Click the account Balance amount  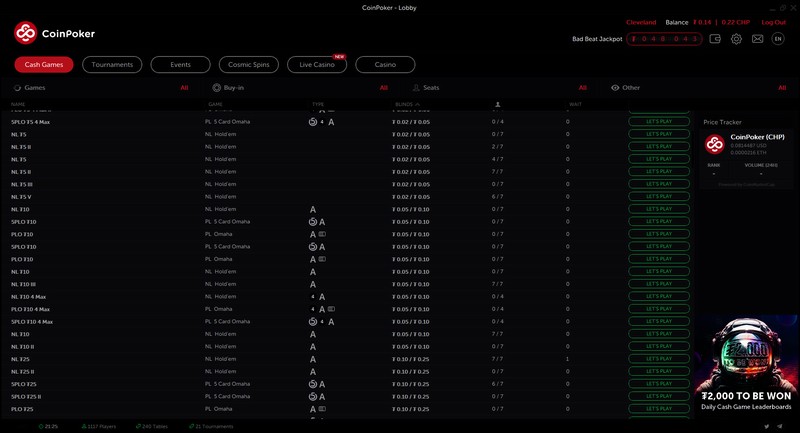point(721,22)
